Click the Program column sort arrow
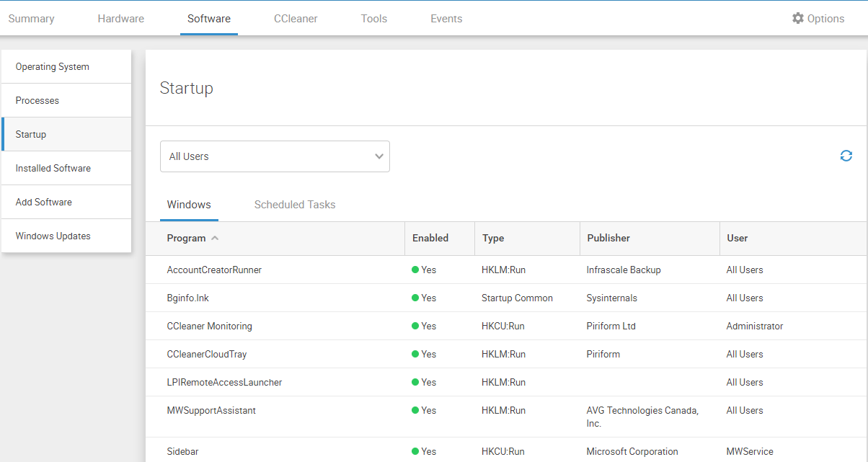Image resolution: width=868 pixels, height=462 pixels. [215, 239]
